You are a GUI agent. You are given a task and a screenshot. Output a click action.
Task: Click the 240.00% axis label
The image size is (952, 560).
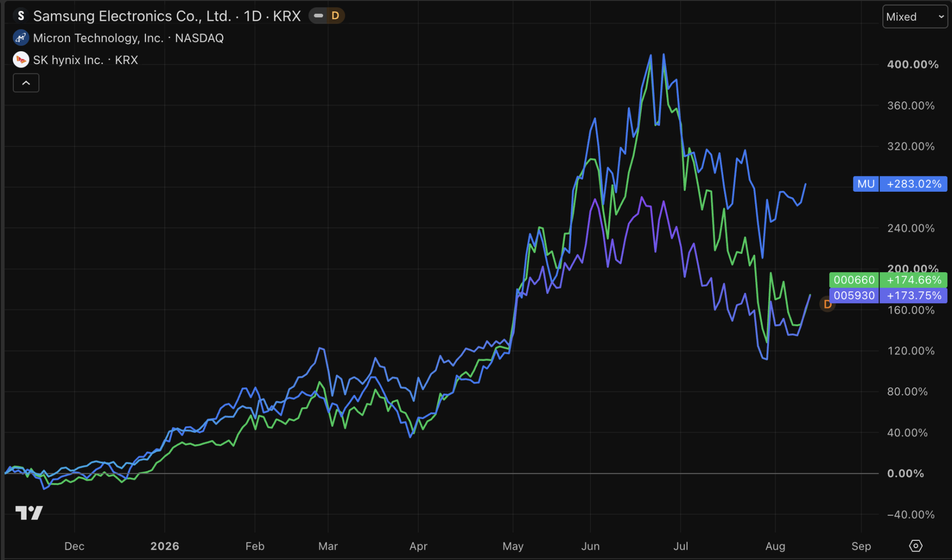pos(911,228)
